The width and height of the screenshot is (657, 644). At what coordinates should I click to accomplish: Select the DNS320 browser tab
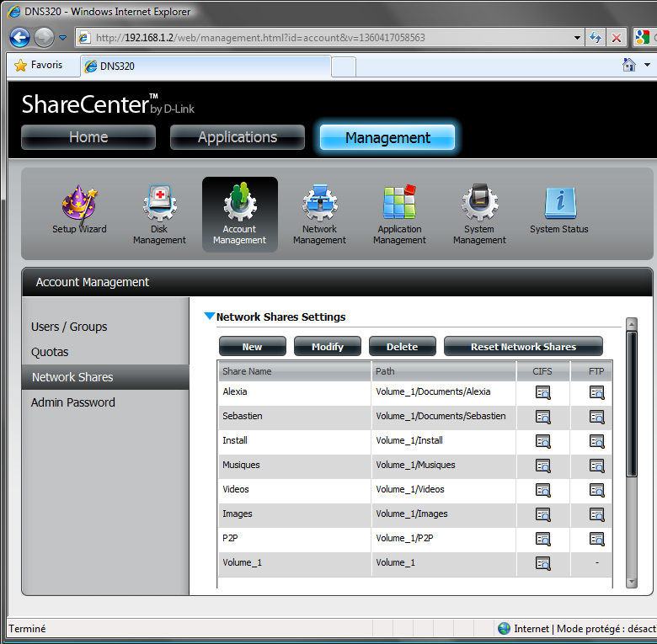pyautogui.click(x=206, y=67)
